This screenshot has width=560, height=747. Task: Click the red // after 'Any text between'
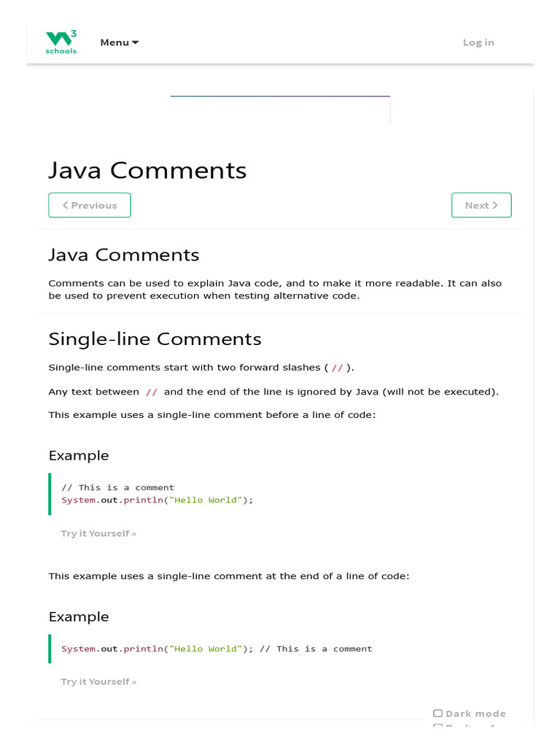point(152,392)
